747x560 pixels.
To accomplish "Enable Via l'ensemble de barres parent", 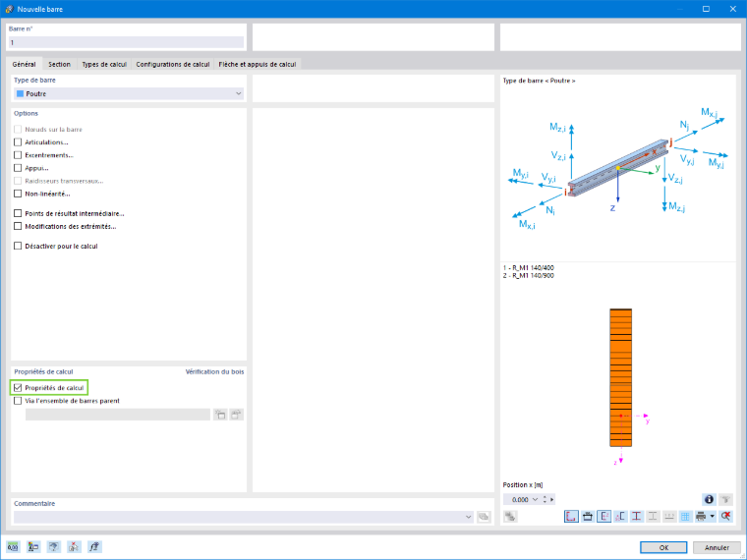I will pyautogui.click(x=18, y=401).
